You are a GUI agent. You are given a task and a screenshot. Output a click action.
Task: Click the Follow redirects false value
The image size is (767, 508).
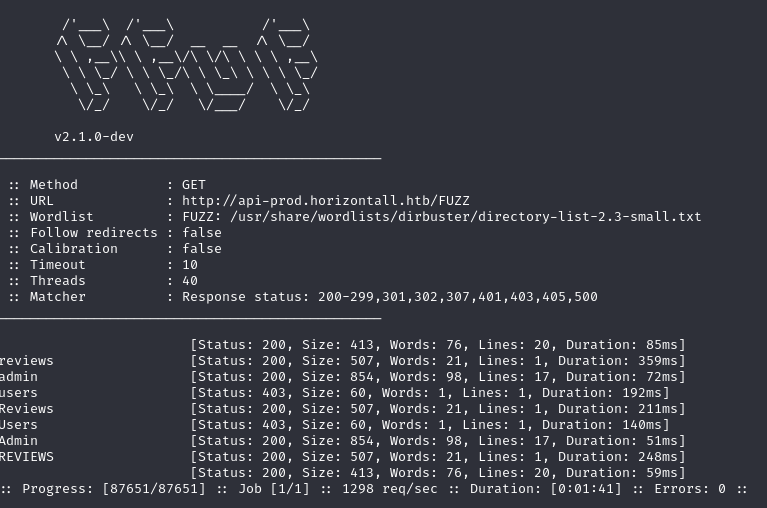201,233
